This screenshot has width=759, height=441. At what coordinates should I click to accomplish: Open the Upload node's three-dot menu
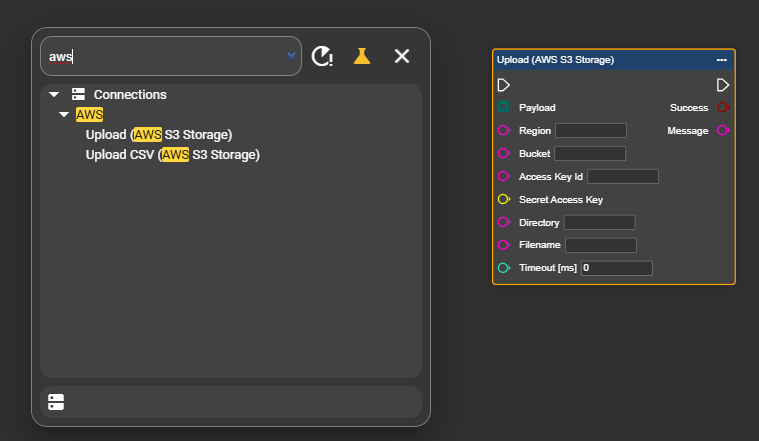pyautogui.click(x=722, y=60)
